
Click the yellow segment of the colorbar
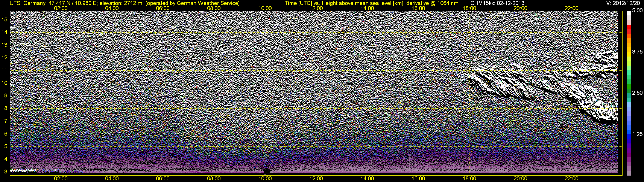point(629,55)
